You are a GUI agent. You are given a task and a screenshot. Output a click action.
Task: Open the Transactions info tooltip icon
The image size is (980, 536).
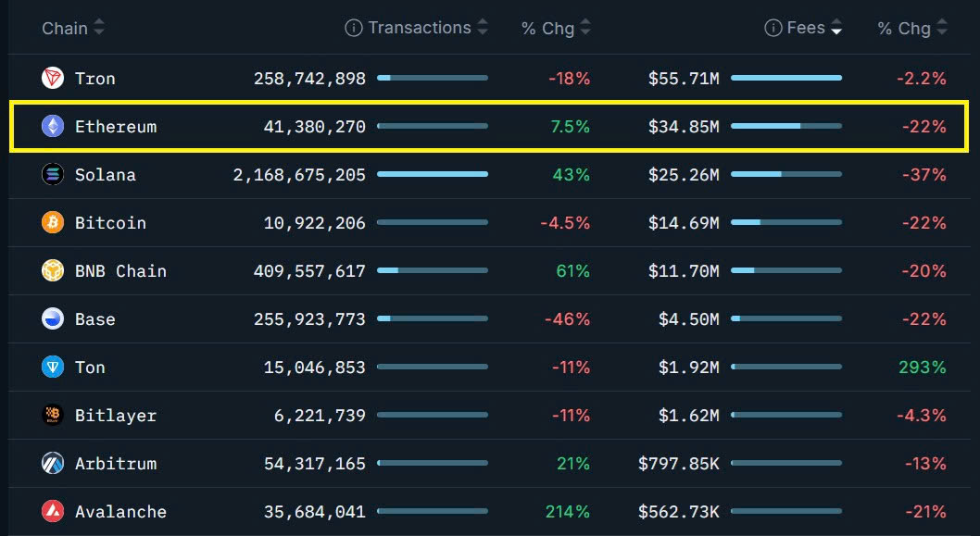(x=353, y=27)
